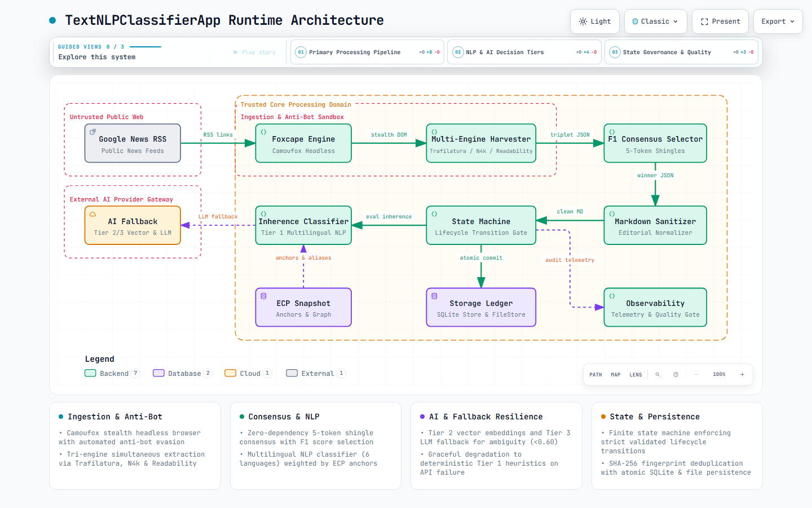Switch to MAP mode in toolbar
Image resolution: width=812 pixels, height=508 pixels.
coord(616,375)
